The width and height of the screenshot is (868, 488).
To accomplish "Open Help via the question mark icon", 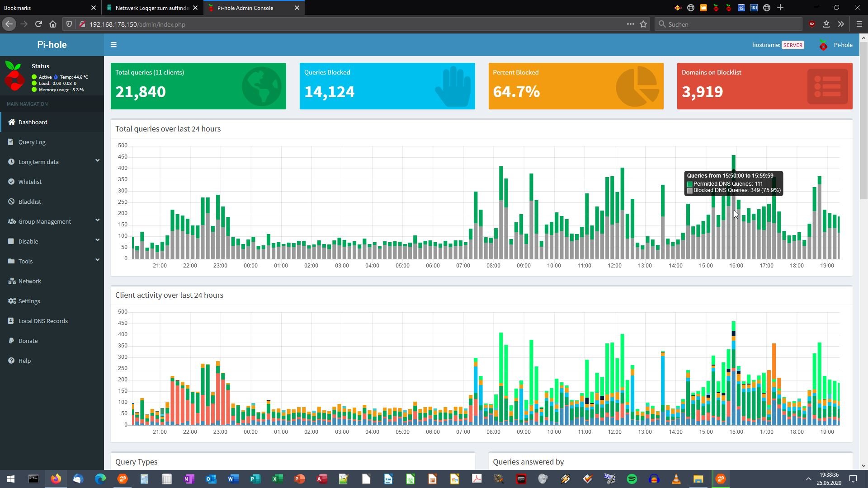I will pos(11,361).
